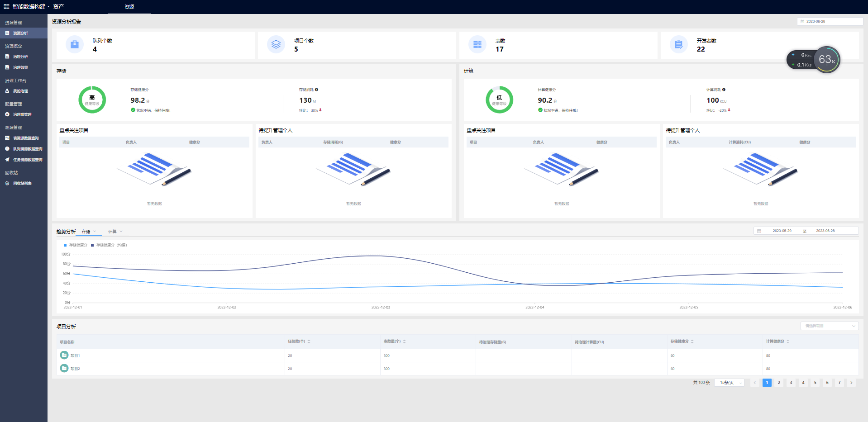Viewport: 868px width, 422px height.
Task: Click the 任务溯源数据查询 paper-plane icon
Action: coord(7,160)
